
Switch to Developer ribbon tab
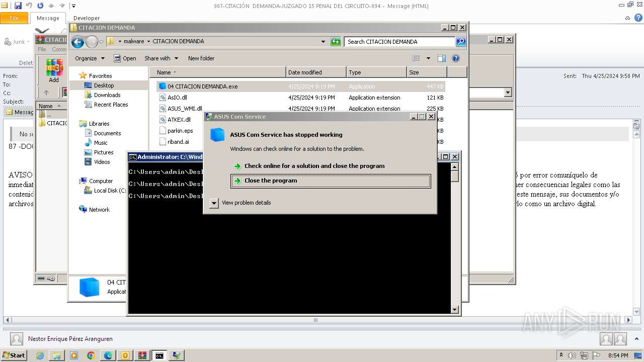click(x=87, y=18)
